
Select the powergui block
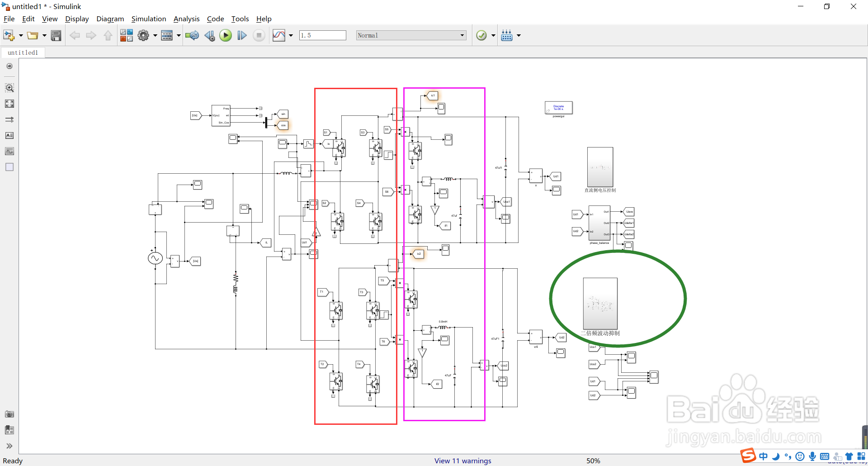(x=559, y=108)
